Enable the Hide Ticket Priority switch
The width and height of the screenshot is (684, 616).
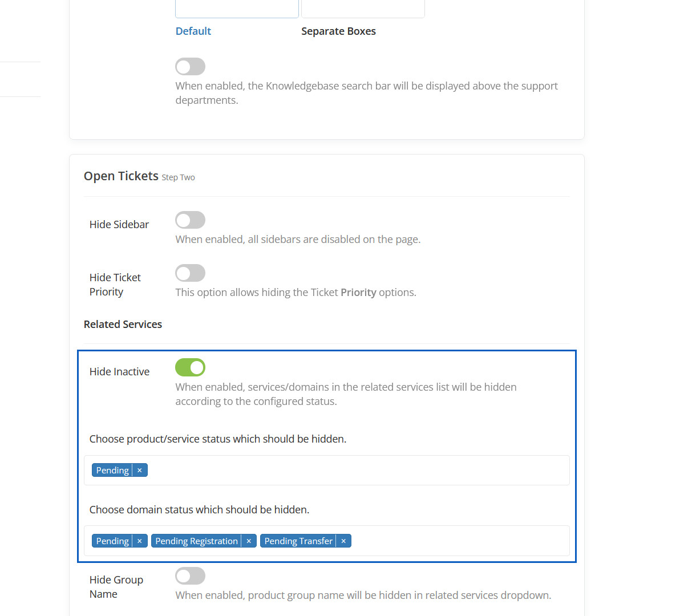pos(190,273)
